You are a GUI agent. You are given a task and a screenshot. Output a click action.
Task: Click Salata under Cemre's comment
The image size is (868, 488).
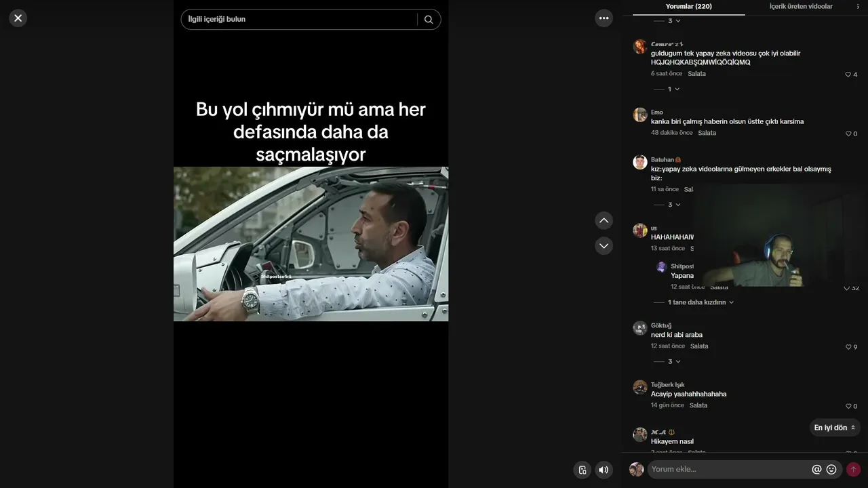pos(696,74)
